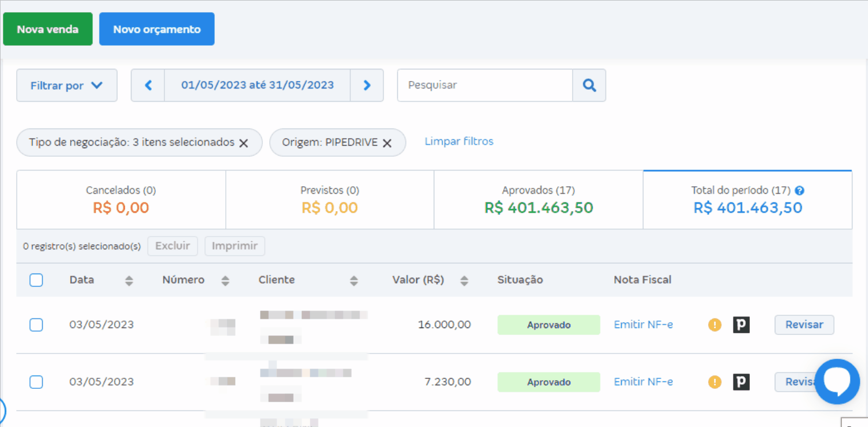
Task: Open the chat bubble widget
Action: (837, 381)
